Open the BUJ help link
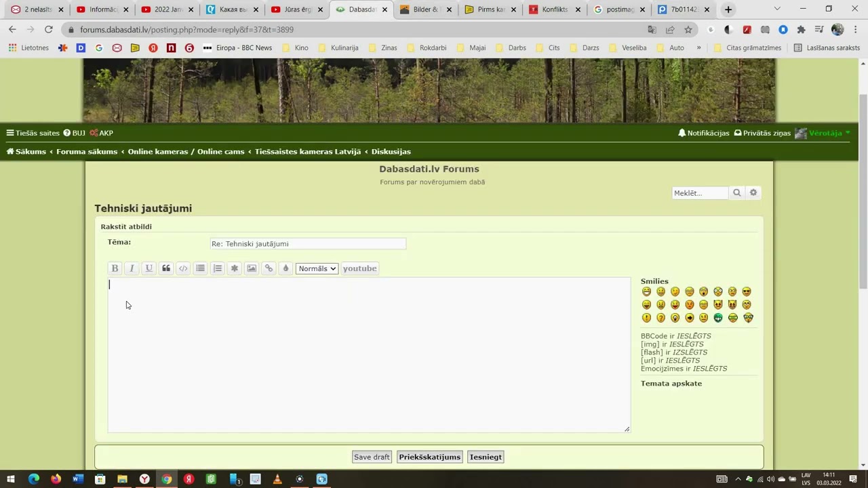The image size is (868, 488). coord(74,133)
